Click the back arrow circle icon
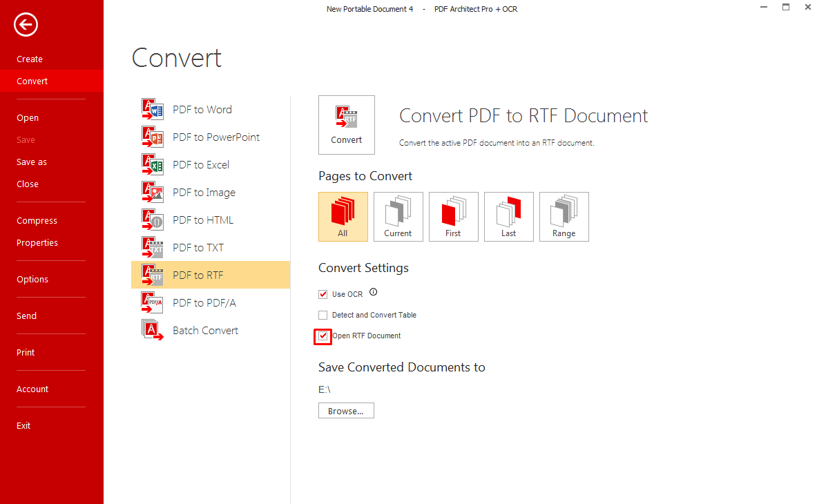817x504 pixels. pyautogui.click(x=26, y=24)
